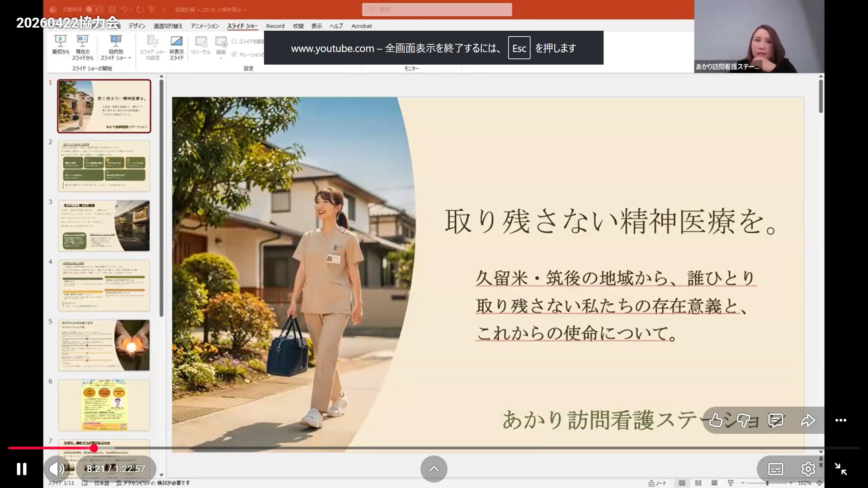Exit fullscreen with the shrink arrows icon
The height and width of the screenshot is (488, 868).
pyautogui.click(x=840, y=469)
